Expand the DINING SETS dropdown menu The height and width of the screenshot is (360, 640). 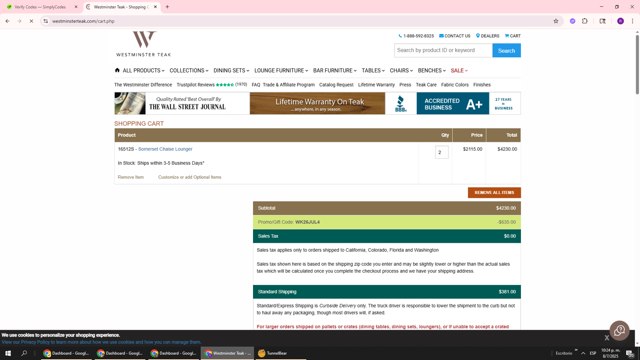231,71
